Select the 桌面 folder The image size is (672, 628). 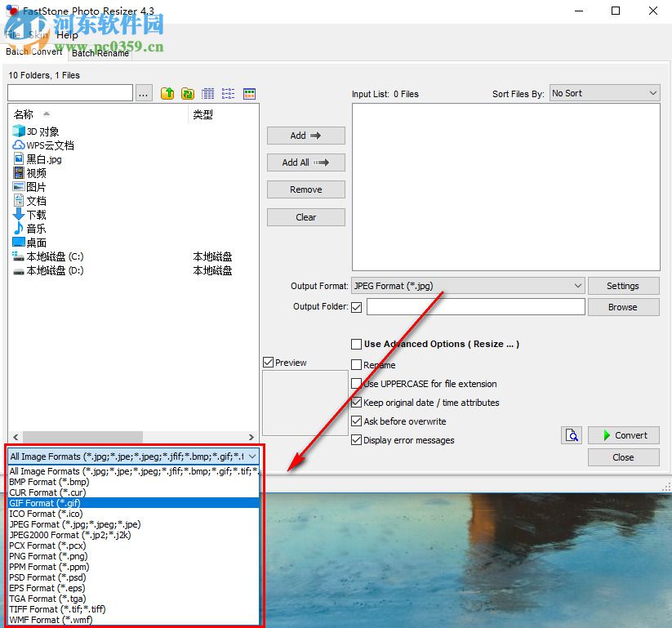pos(29,243)
